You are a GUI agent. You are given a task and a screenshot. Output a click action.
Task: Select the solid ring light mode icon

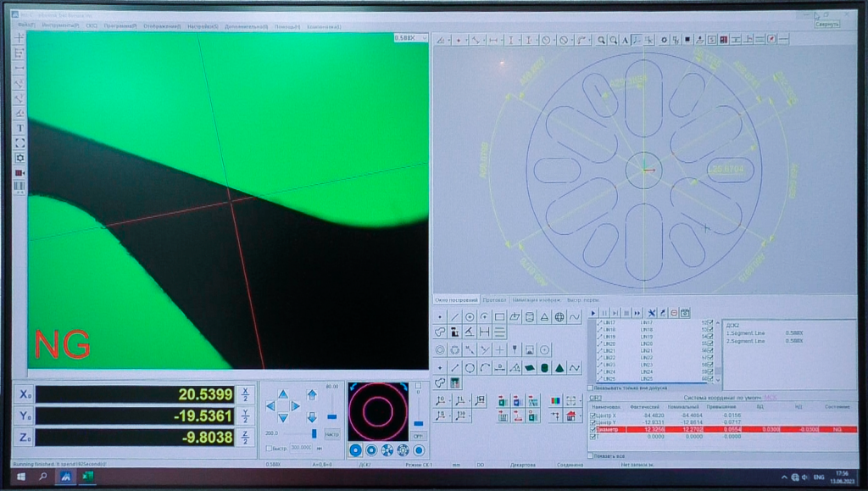pos(356,450)
